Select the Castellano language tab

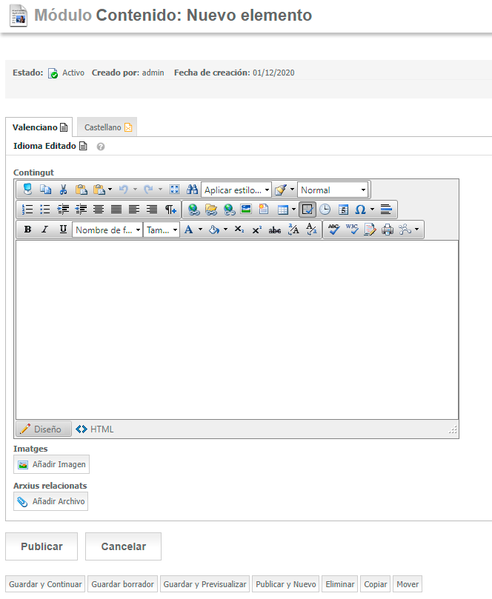[107, 127]
